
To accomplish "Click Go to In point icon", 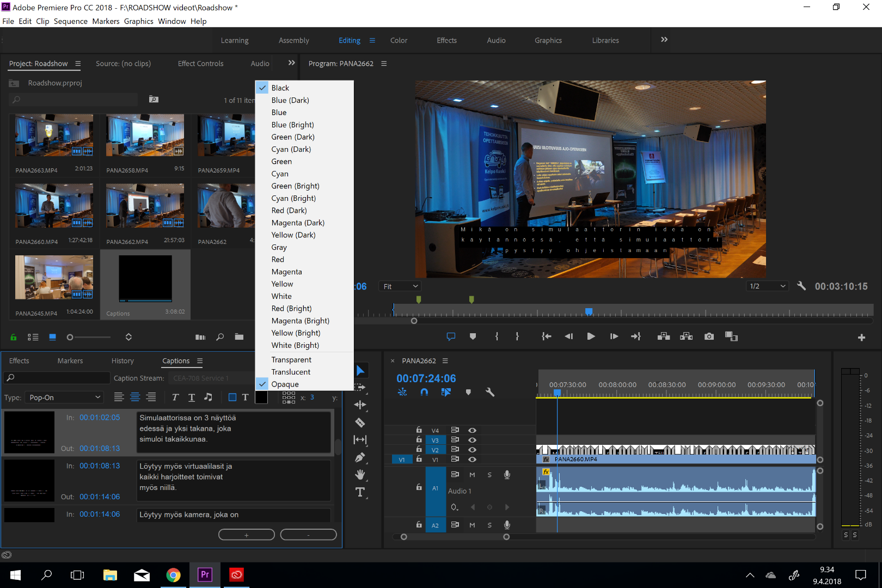I will pos(547,336).
